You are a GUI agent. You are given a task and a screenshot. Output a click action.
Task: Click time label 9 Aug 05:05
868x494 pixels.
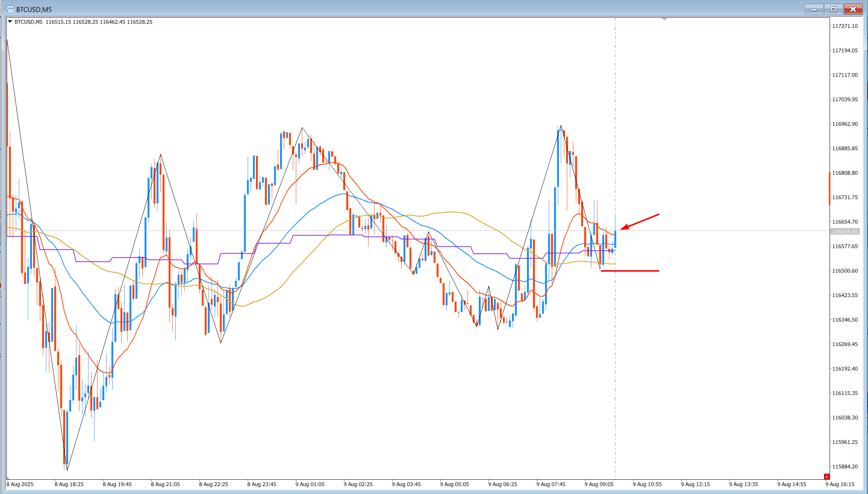[x=454, y=484]
